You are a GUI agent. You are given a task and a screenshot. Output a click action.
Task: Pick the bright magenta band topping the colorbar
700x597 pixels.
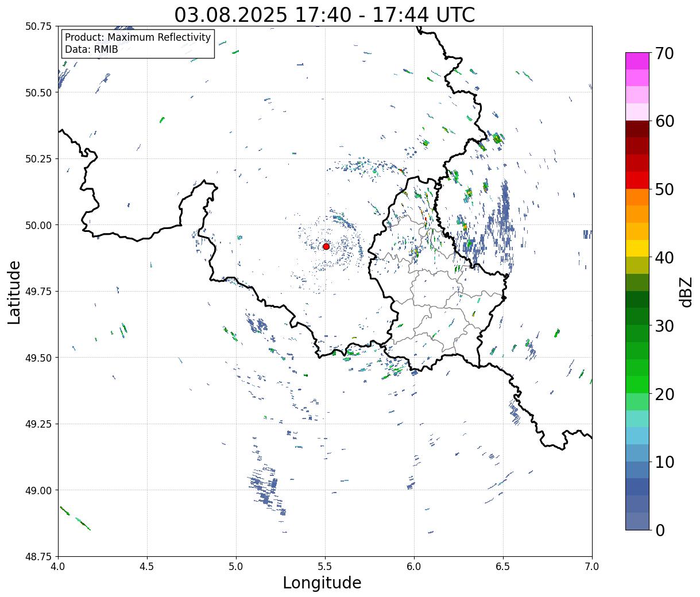pos(637,61)
